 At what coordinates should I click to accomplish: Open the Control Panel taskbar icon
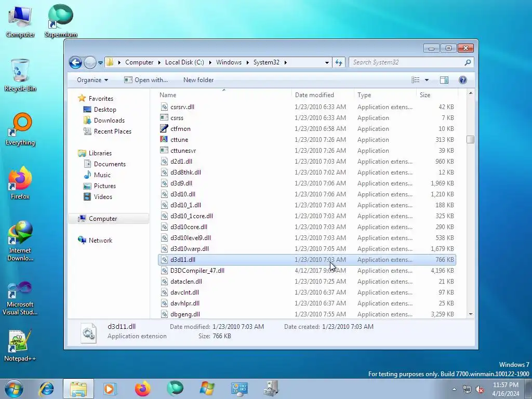[x=239, y=389]
